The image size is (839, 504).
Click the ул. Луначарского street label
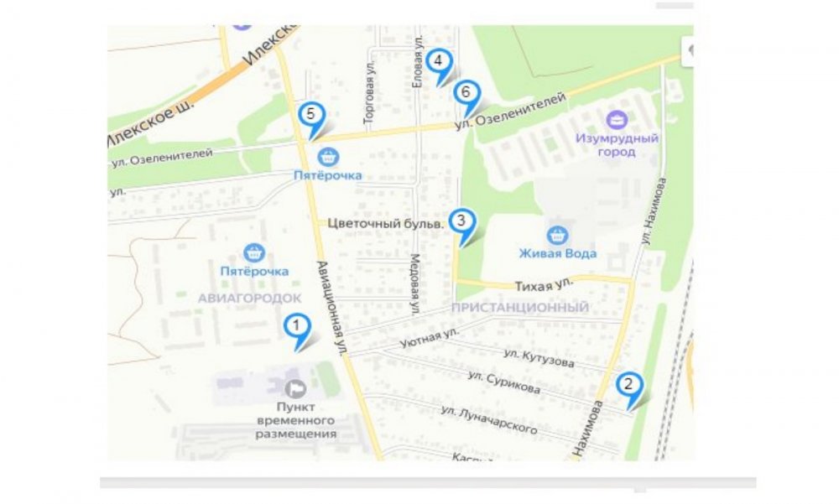pos(488,420)
